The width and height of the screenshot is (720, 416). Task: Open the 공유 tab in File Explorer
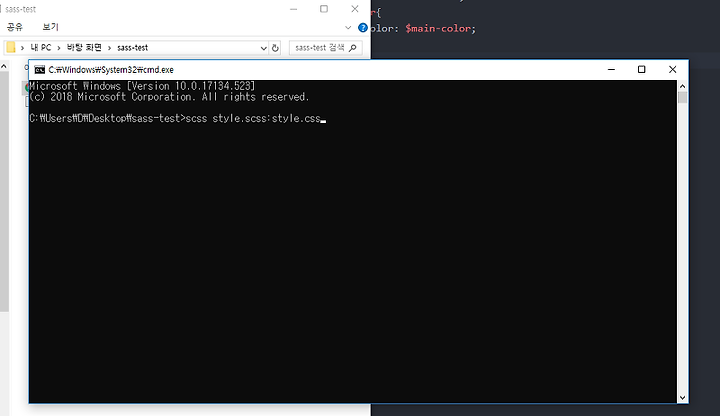15,27
